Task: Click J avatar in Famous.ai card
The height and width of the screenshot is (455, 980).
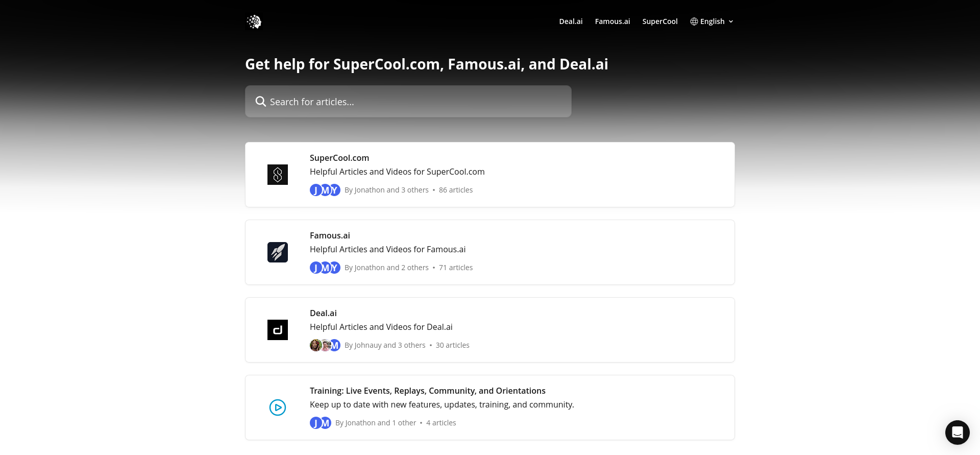Action: pos(315,268)
